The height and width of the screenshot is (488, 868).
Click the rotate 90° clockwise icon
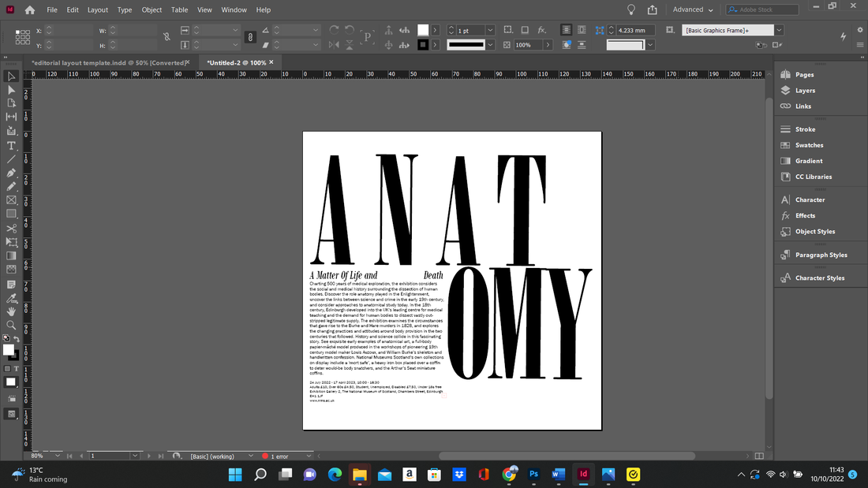[334, 31]
